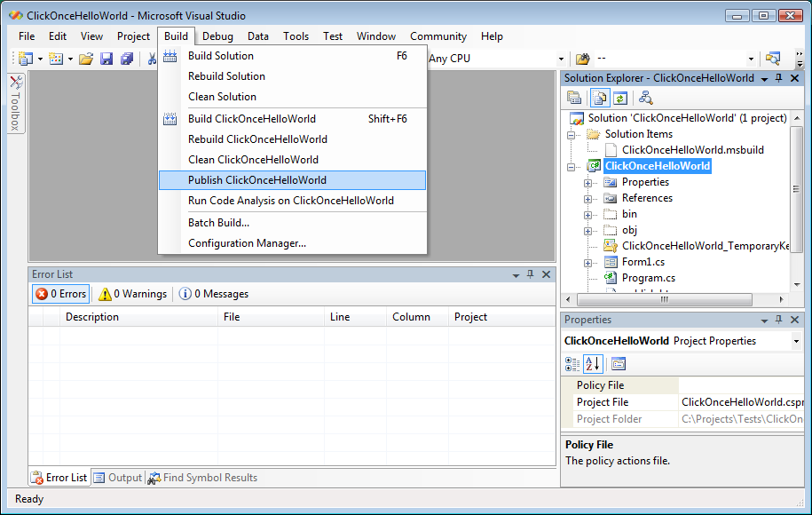The width and height of the screenshot is (812, 515).
Task: Pin the Solution Explorer panel
Action: (x=779, y=78)
